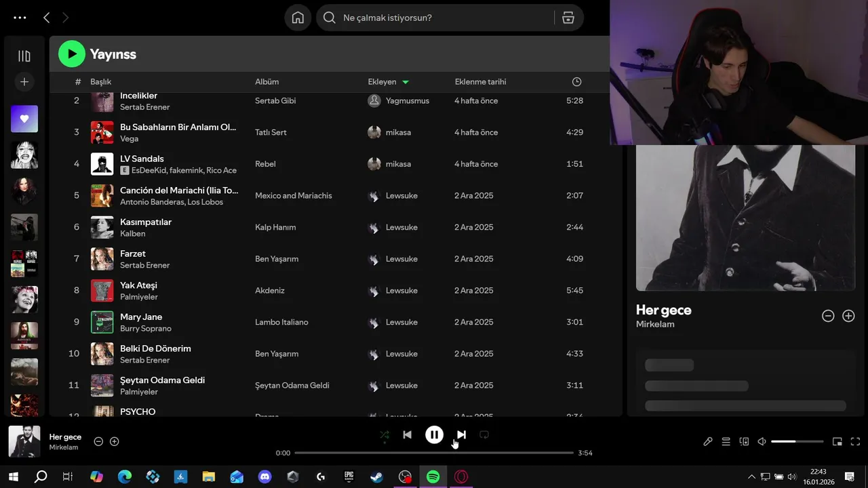Open Discord from the taskbar

tap(265, 477)
